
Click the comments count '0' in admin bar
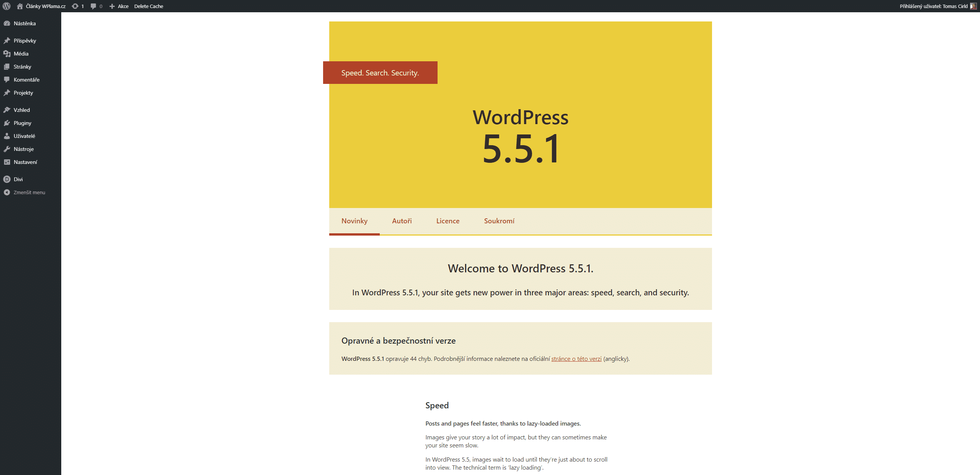point(101,6)
